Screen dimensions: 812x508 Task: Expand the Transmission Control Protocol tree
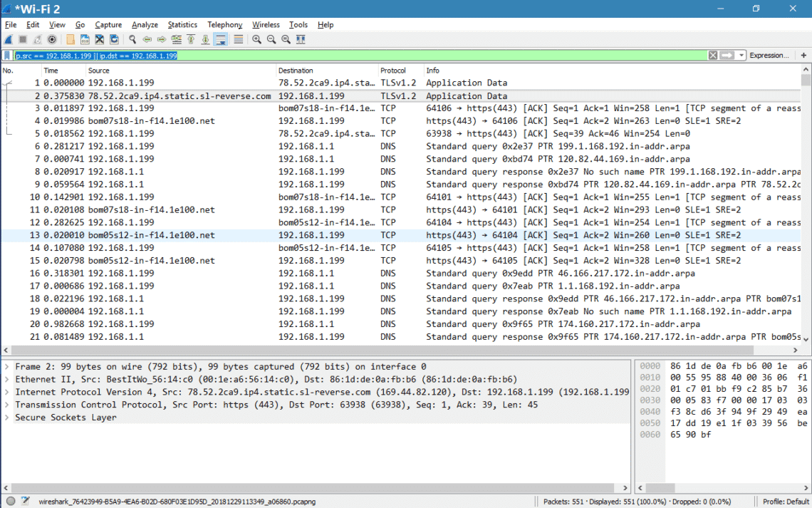tap(6, 405)
